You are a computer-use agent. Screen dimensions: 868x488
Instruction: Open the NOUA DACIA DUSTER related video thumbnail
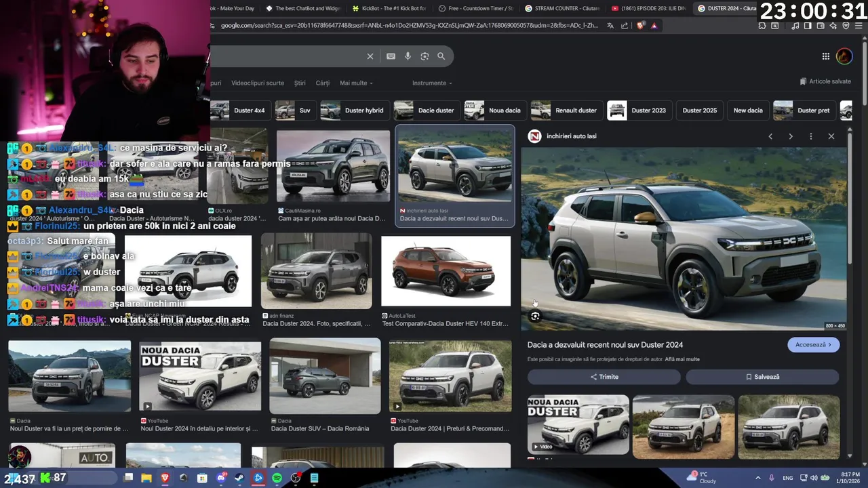pos(578,425)
